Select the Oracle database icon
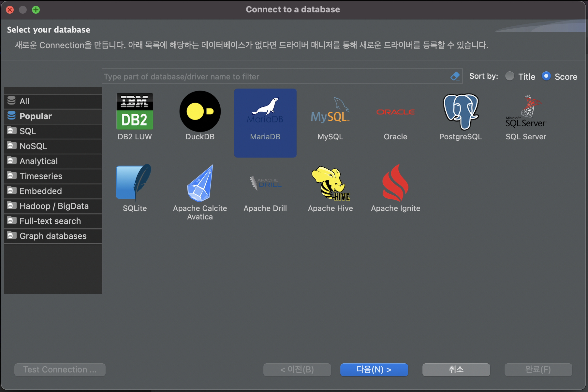 click(395, 112)
